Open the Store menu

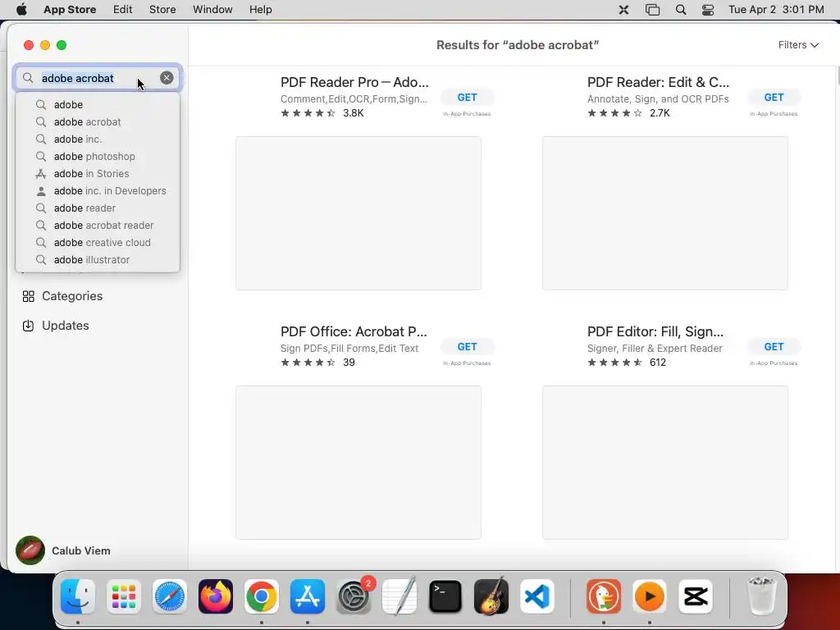162,10
